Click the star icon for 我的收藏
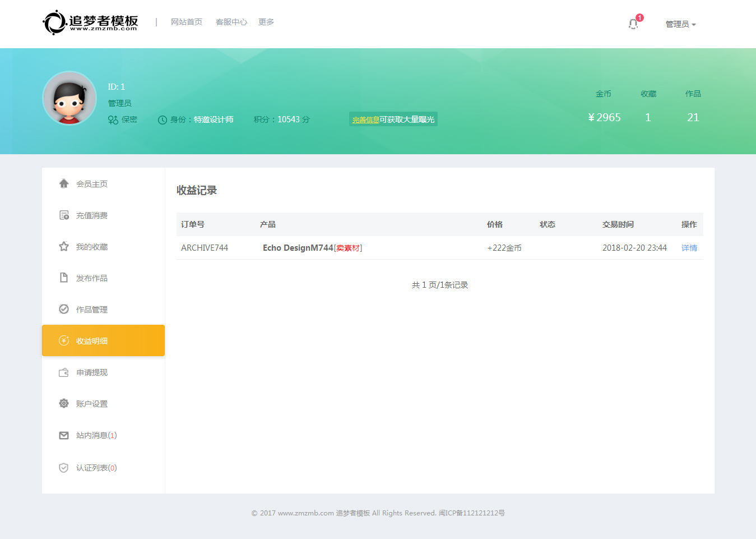The image size is (756, 539). click(x=64, y=246)
